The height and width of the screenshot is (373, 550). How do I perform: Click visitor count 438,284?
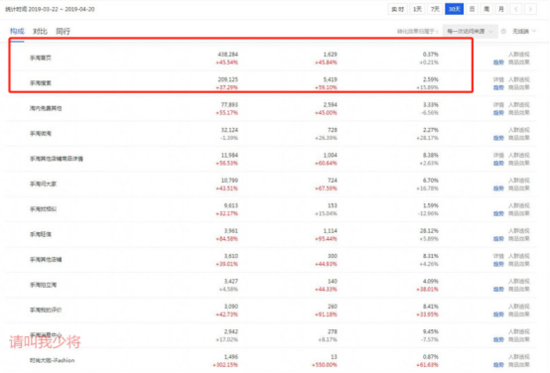(228, 54)
